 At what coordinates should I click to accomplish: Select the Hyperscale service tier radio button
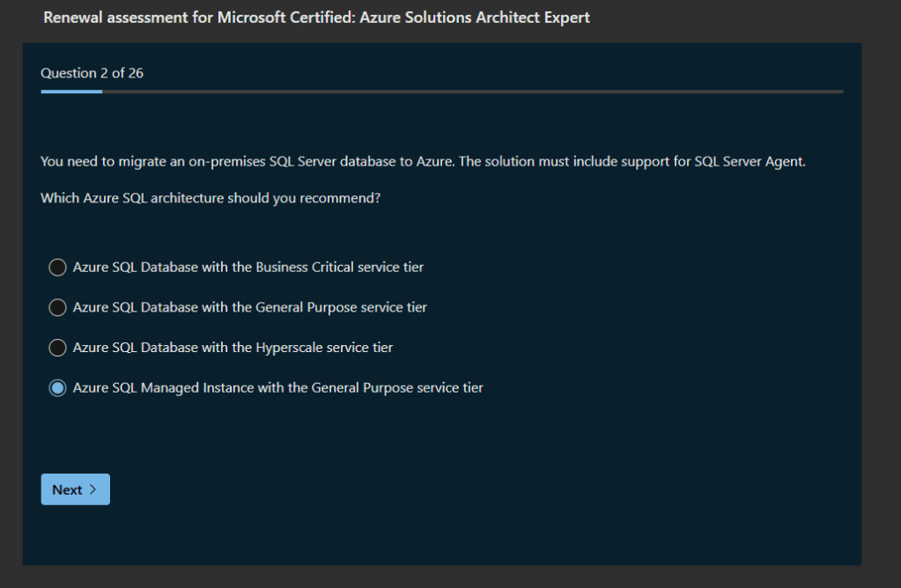click(57, 348)
